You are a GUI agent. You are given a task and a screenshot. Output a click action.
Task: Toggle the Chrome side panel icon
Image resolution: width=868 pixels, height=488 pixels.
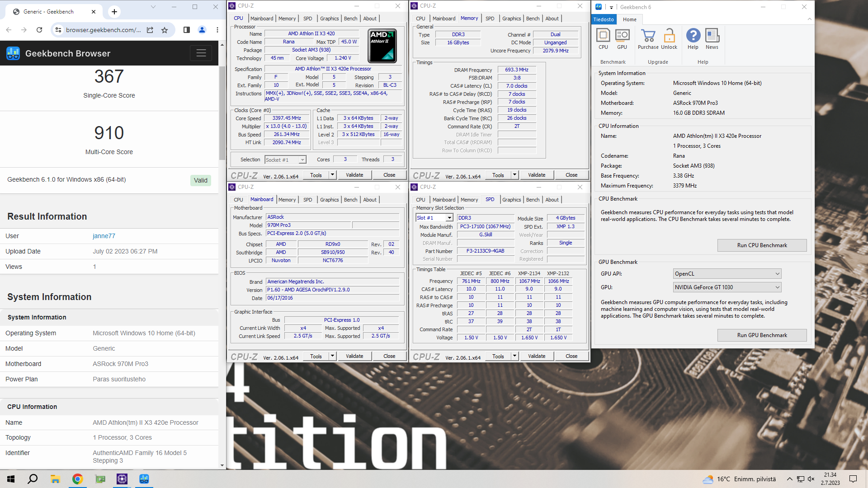coord(187,30)
